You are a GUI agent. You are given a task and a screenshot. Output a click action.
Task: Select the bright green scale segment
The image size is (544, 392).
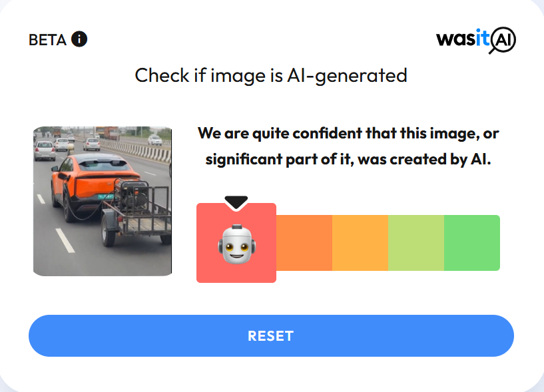click(x=472, y=243)
